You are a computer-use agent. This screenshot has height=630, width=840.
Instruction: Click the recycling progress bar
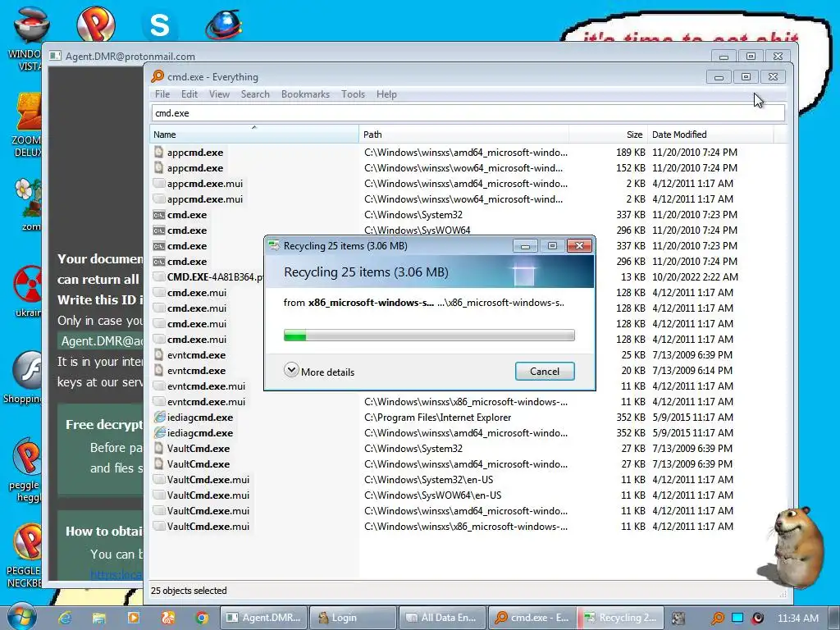(x=429, y=336)
